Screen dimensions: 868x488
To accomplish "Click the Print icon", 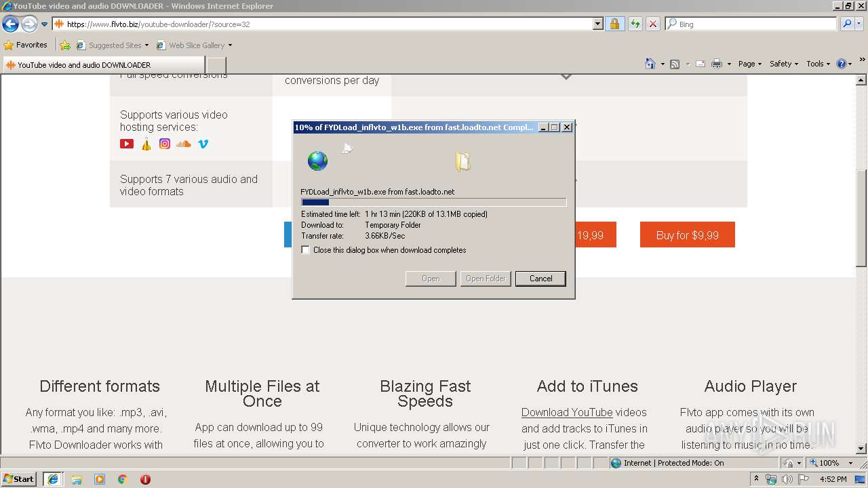I will 717,64.
